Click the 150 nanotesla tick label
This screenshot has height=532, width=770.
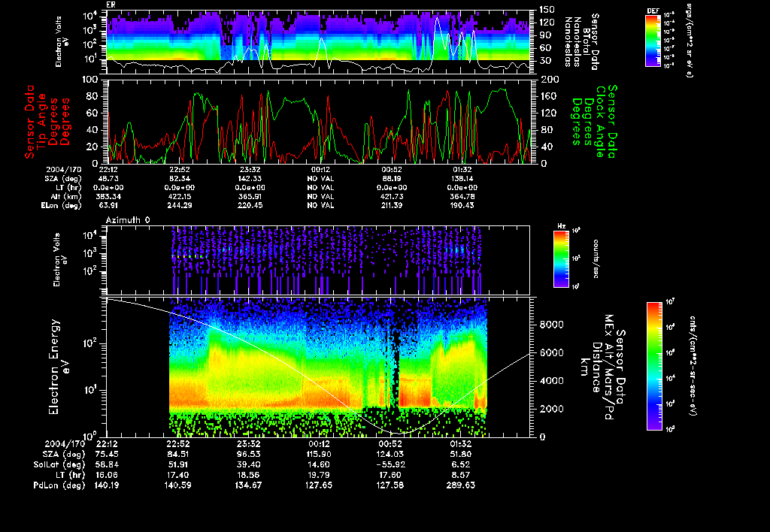(547, 9)
